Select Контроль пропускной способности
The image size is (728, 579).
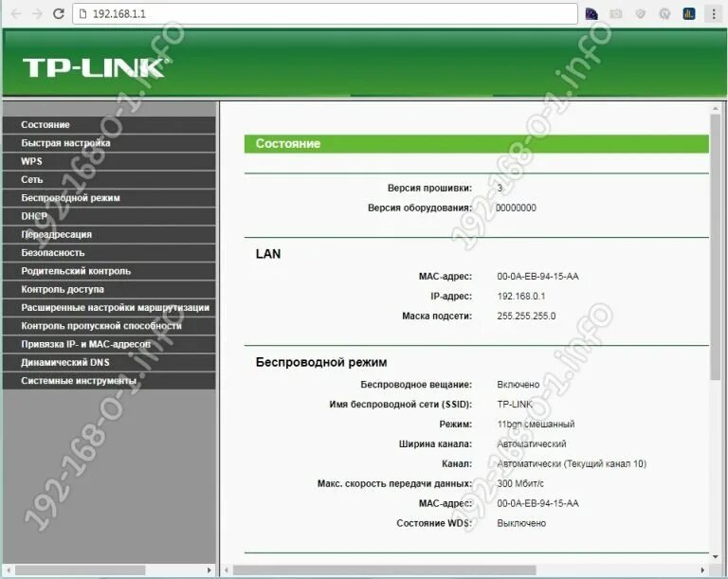(109, 326)
